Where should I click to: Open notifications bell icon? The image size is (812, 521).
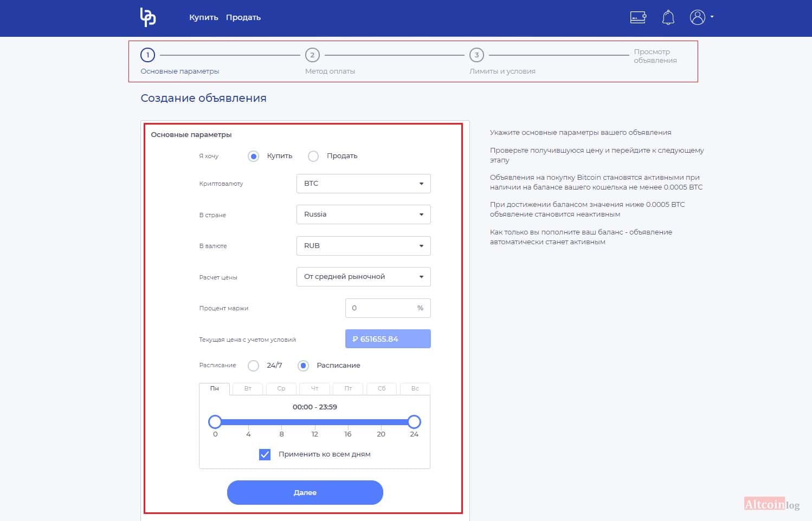pyautogui.click(x=668, y=17)
